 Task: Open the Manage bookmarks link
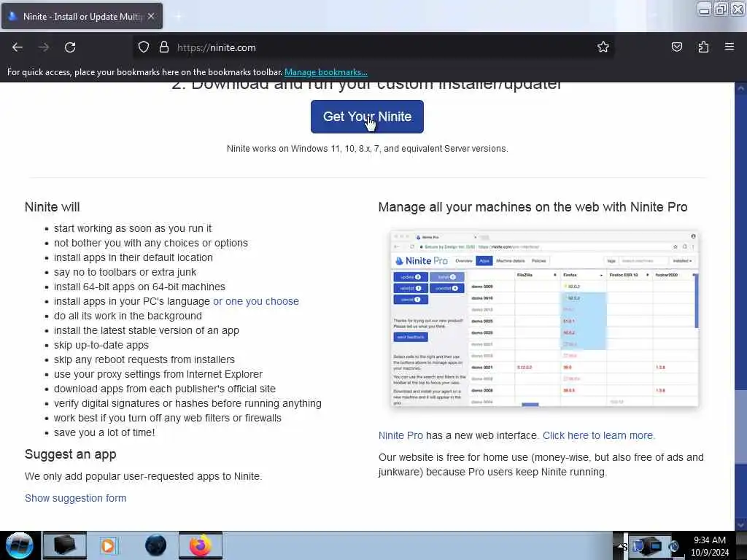326,72
